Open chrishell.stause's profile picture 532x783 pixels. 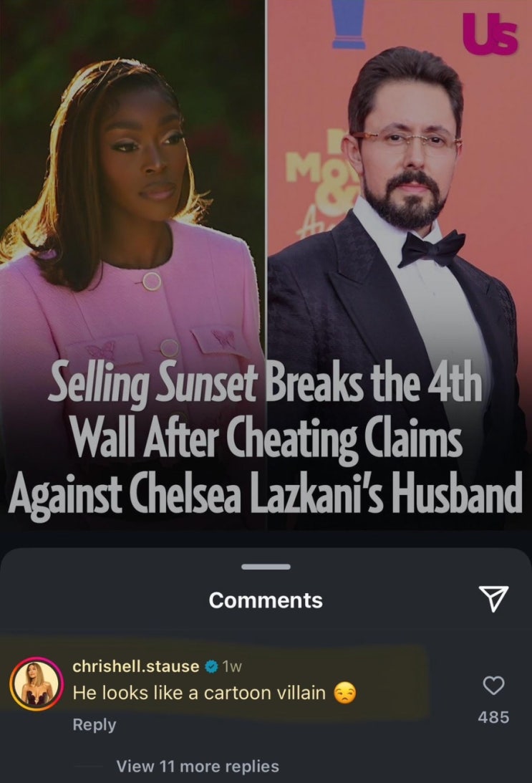[x=37, y=683]
